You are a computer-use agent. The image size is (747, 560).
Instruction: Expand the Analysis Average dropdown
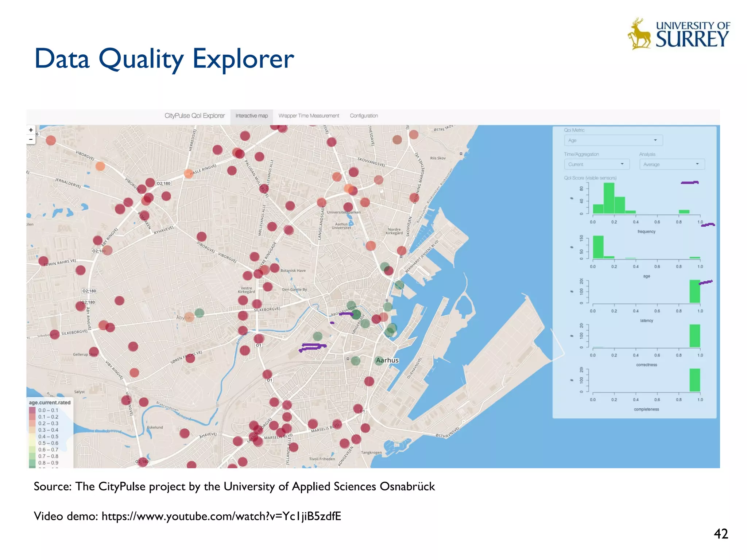coord(671,164)
